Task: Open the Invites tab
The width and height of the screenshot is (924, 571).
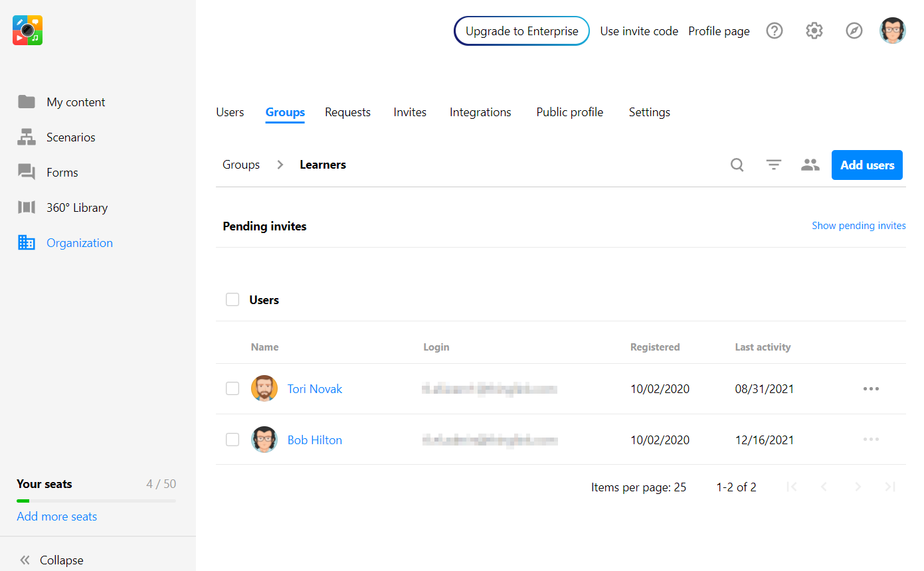Action: (410, 112)
